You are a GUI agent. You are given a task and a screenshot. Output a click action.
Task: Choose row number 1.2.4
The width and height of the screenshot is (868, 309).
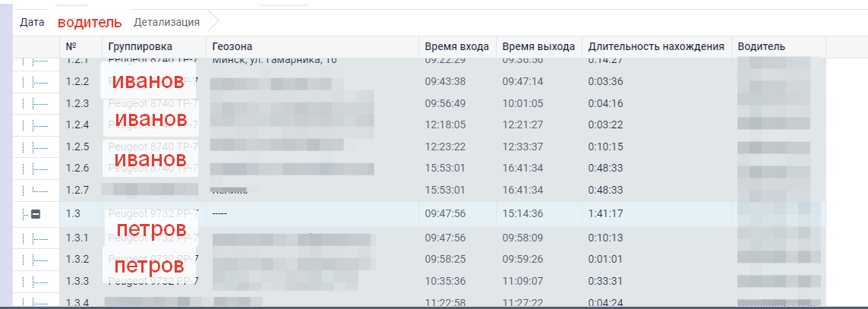(77, 125)
